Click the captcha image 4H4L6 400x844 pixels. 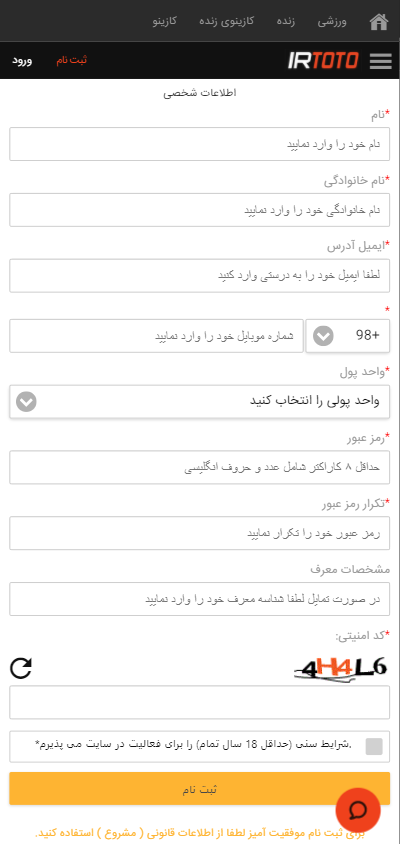(340, 669)
